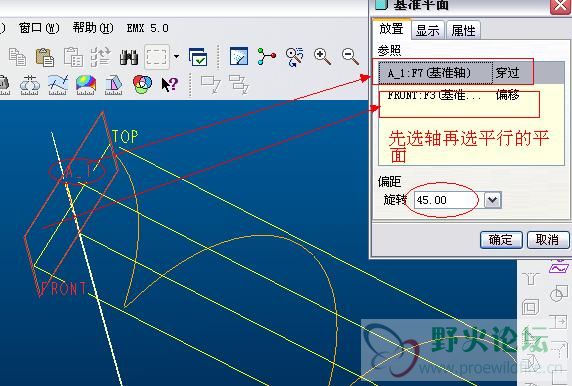Click the copy documents icon
Image resolution: width=572 pixels, height=386 pixels.
[x=17, y=58]
